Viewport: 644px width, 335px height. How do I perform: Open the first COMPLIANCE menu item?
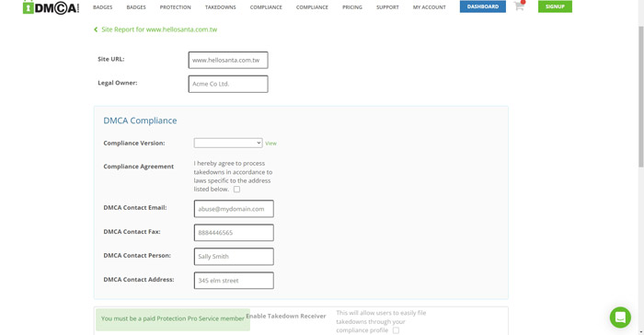[266, 7]
